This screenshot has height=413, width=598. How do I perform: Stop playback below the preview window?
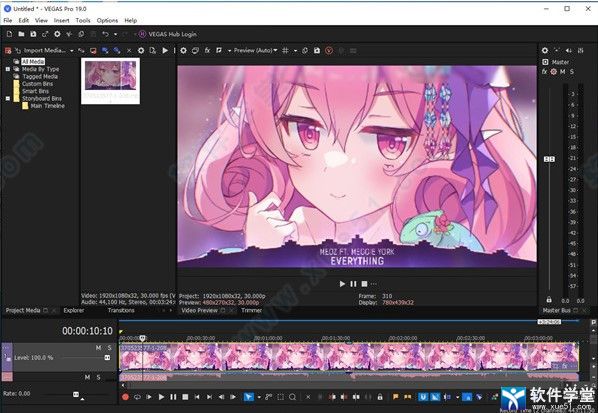[364, 284]
